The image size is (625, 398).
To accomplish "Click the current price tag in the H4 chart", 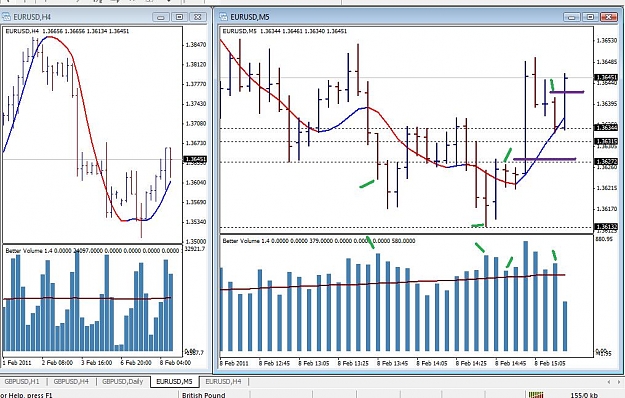I will pos(195,159).
